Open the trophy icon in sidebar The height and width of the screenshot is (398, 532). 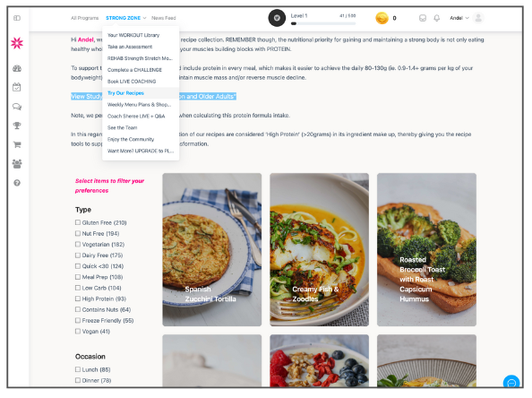pos(17,125)
